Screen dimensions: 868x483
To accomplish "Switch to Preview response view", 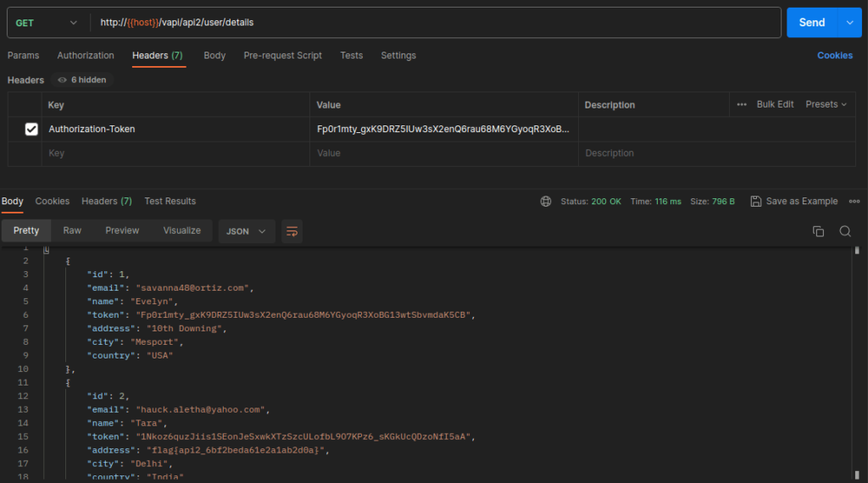I will [x=122, y=230].
